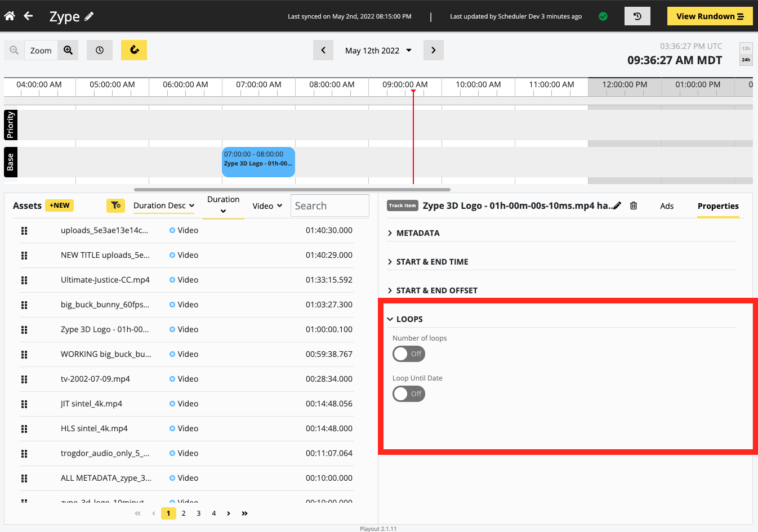Grab drag handle for tv-2002-07-09.mp4
Viewport: 758px width, 532px height.
tap(24, 379)
